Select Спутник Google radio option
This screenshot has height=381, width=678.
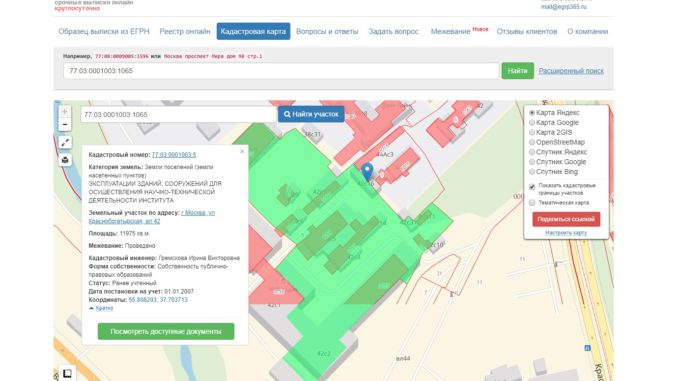point(532,162)
